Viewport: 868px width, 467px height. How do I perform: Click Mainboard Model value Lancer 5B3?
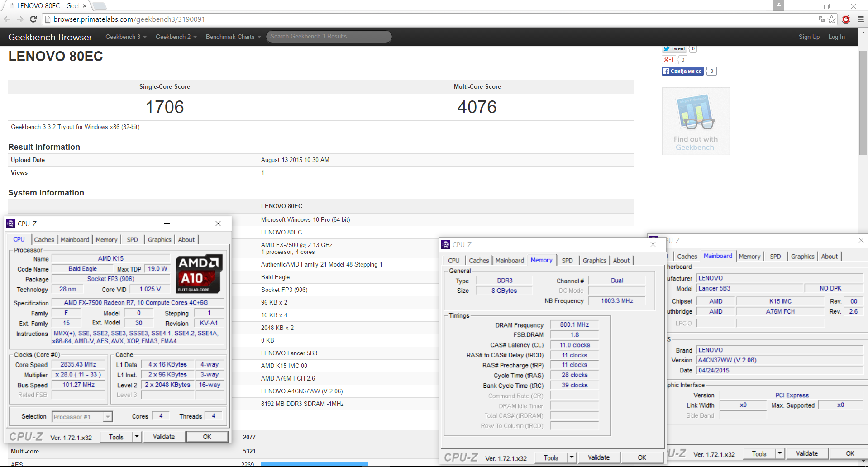[749, 288]
